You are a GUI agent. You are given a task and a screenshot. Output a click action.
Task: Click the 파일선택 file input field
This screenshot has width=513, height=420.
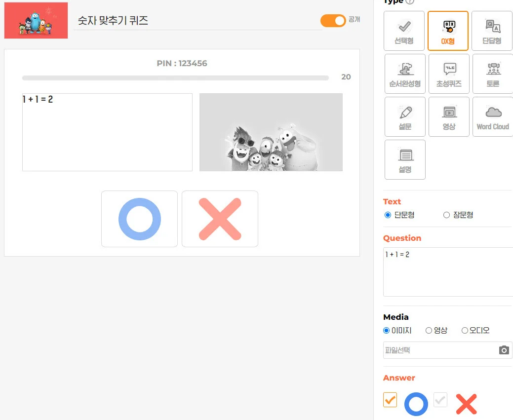click(x=447, y=350)
